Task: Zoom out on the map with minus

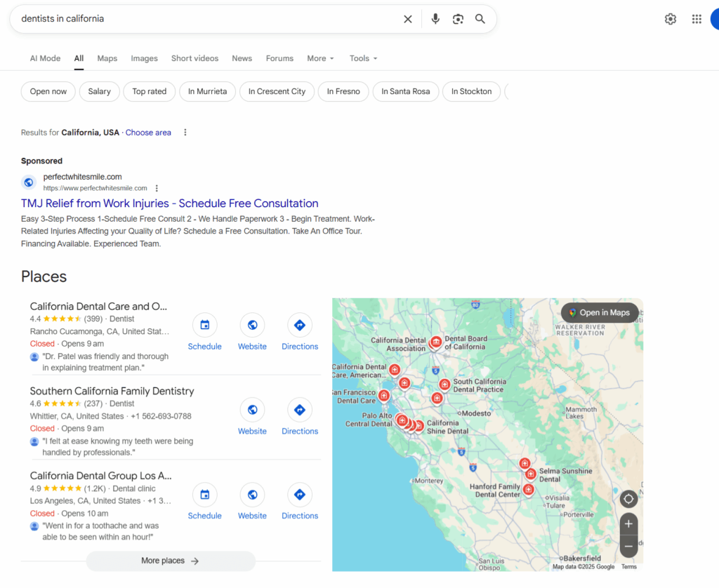Action: tap(628, 547)
